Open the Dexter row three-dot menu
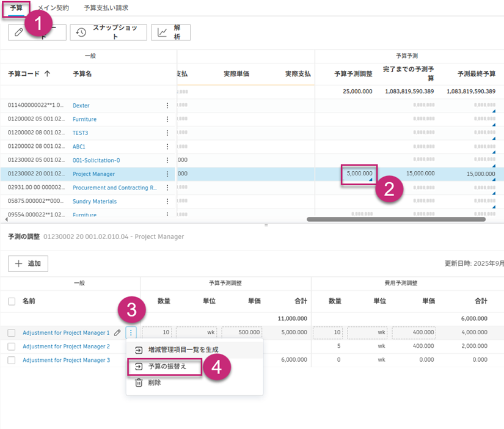 [167, 106]
